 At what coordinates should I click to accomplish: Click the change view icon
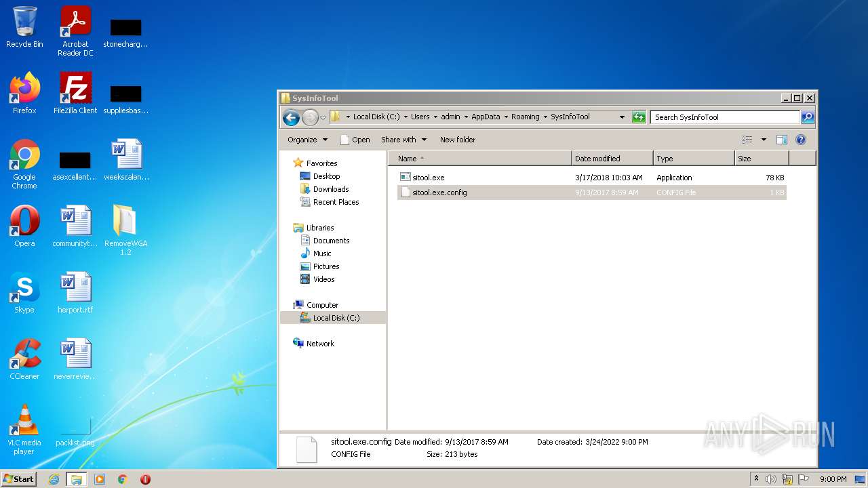tap(747, 140)
